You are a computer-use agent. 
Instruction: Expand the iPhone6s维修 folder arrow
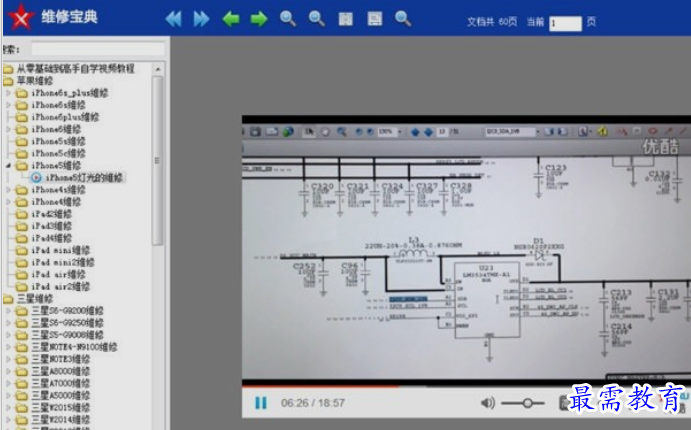click(x=8, y=105)
